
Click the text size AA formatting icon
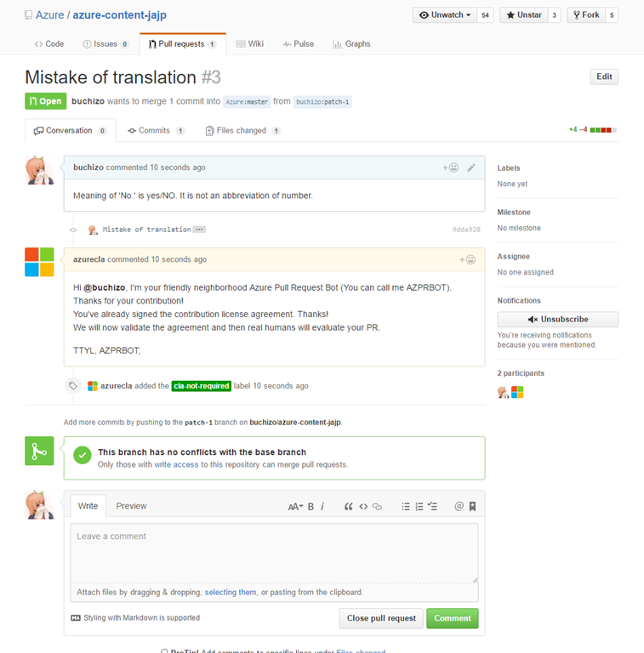coord(295,507)
